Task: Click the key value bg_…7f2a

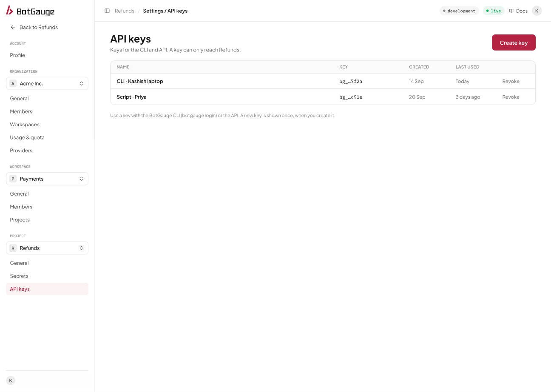Action: tap(351, 81)
